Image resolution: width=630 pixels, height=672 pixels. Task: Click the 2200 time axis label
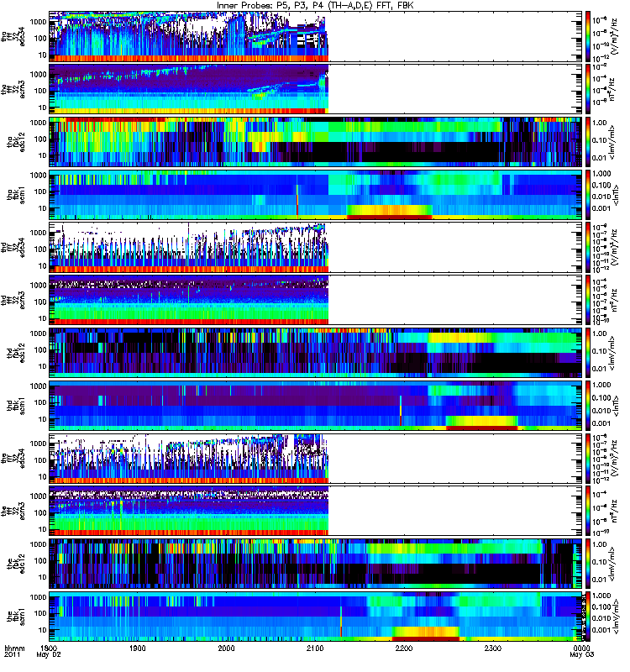click(x=404, y=648)
